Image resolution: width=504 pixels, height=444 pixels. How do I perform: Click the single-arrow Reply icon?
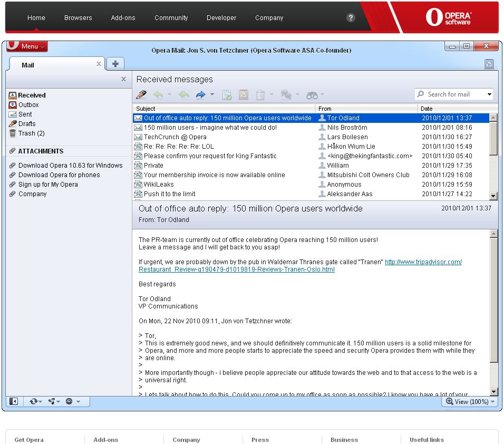click(x=159, y=94)
